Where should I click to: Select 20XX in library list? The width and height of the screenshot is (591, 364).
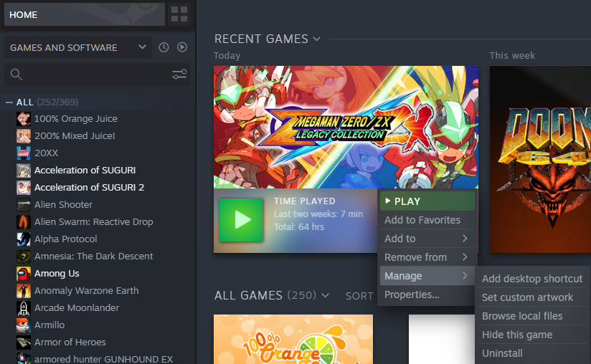[x=47, y=153]
